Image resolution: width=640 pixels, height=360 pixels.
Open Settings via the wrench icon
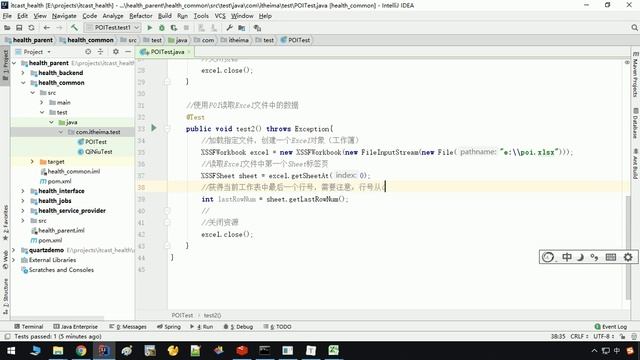[x=229, y=28]
